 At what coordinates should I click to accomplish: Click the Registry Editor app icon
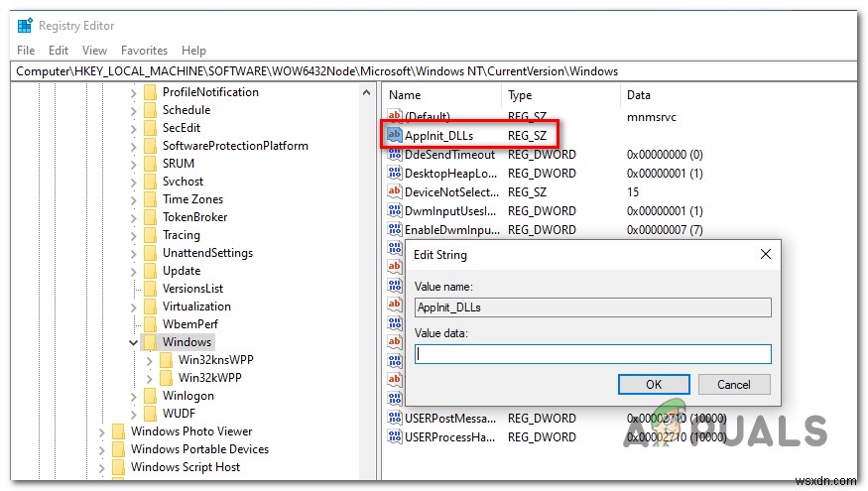tap(25, 26)
